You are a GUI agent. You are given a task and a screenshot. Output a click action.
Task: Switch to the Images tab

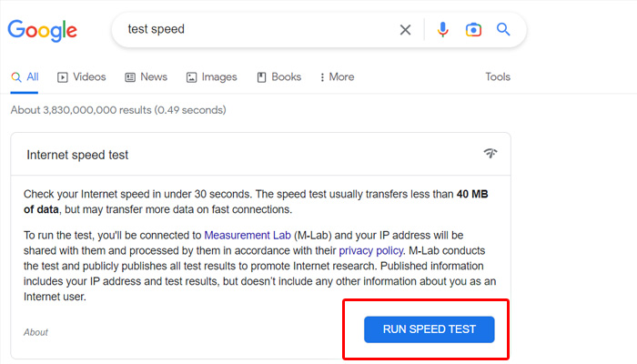[x=211, y=77]
